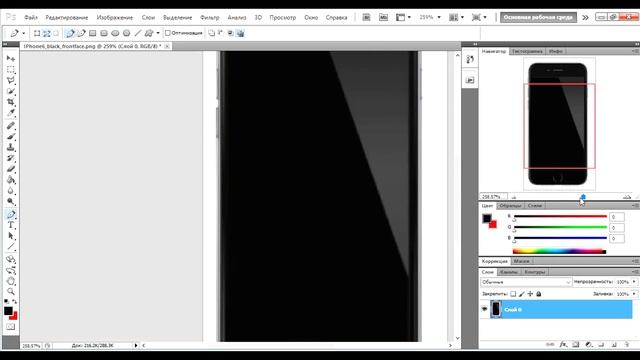Show more workspaces chevron
640x360 pixels.
point(585,17)
